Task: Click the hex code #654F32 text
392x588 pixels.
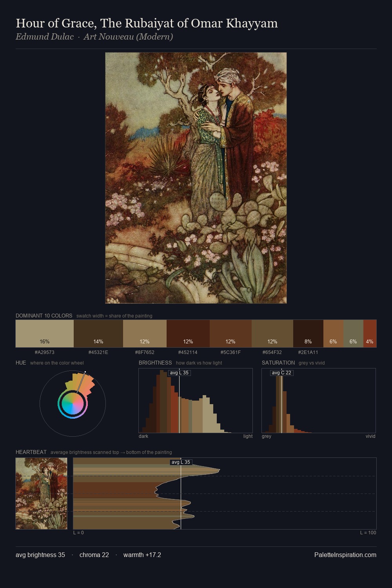Action: pyautogui.click(x=272, y=352)
